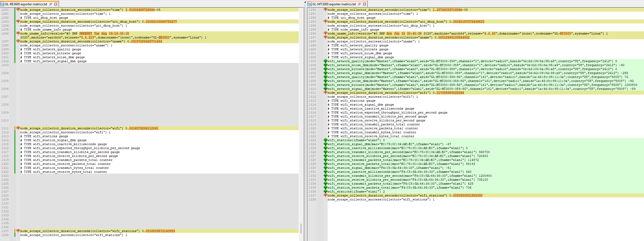
Task: Close the GL-BE3600 exporter metrics.txt tab
Action: pyautogui.click(x=56, y=4)
